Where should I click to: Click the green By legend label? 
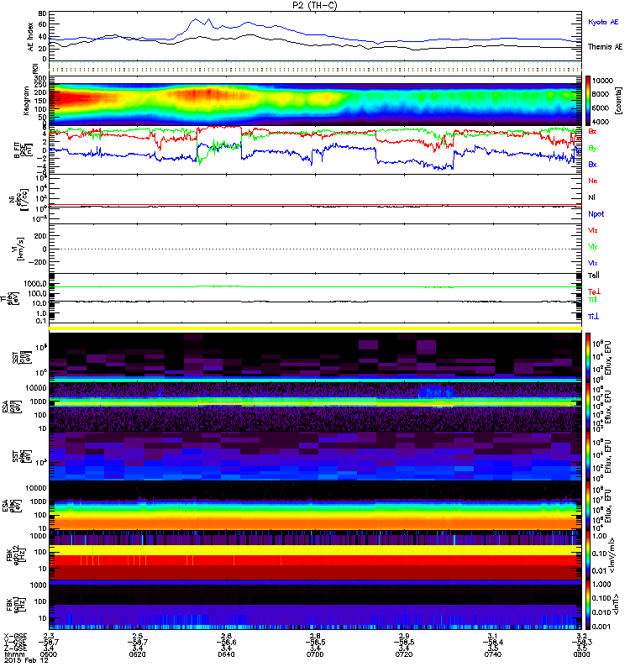pyautogui.click(x=592, y=149)
